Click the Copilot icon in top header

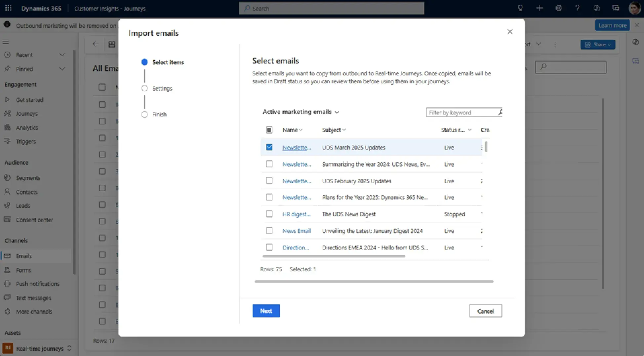(x=596, y=8)
